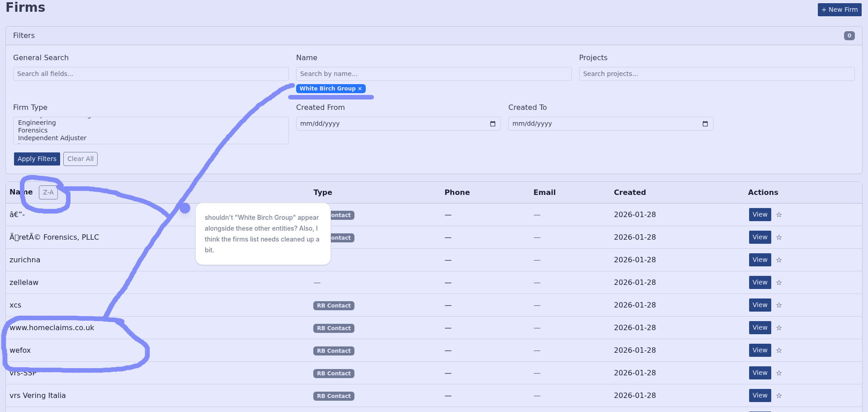
Task: Select Forensics in Firm Type list
Action: [33, 130]
